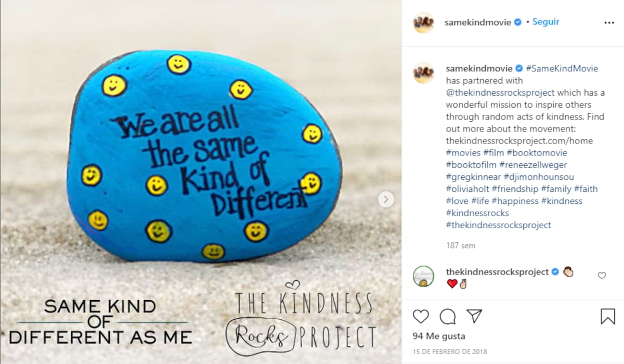Viewport: 624px width, 364px height.
Task: Click samekindmovie header profile avatar
Action: point(424,23)
